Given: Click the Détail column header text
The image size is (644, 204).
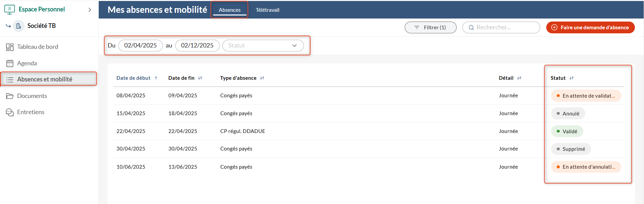Looking at the screenshot, I should pyautogui.click(x=506, y=78).
